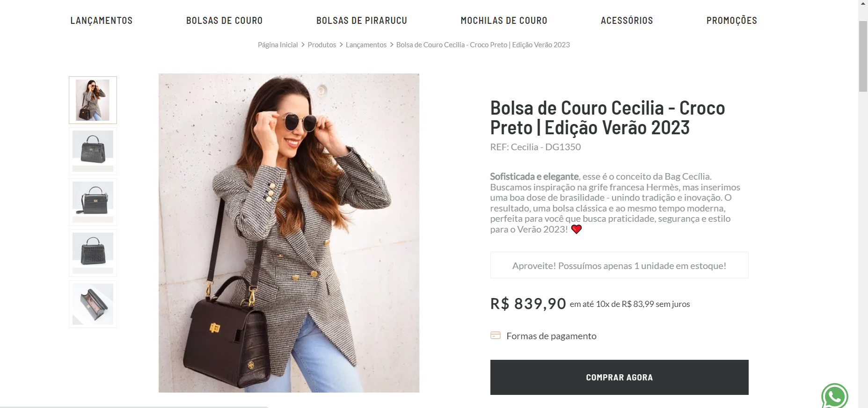868x408 pixels.
Task: Click the credit card payment icon
Action: click(496, 335)
